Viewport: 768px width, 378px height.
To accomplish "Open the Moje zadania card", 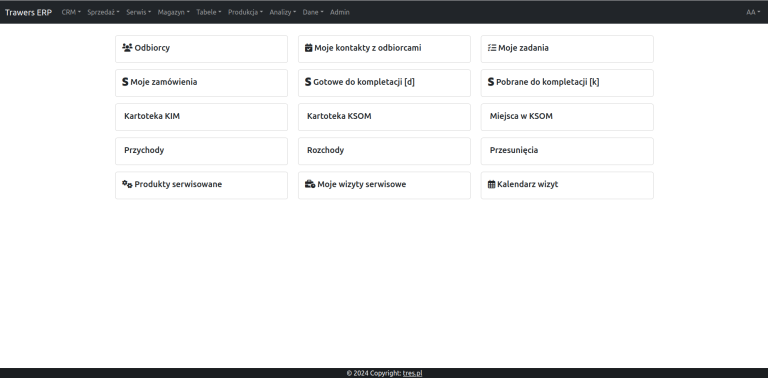I will (x=567, y=48).
